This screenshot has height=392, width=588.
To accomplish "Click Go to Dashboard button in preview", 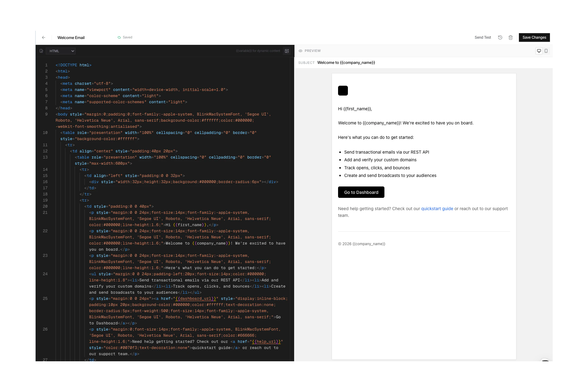I will [x=361, y=192].
